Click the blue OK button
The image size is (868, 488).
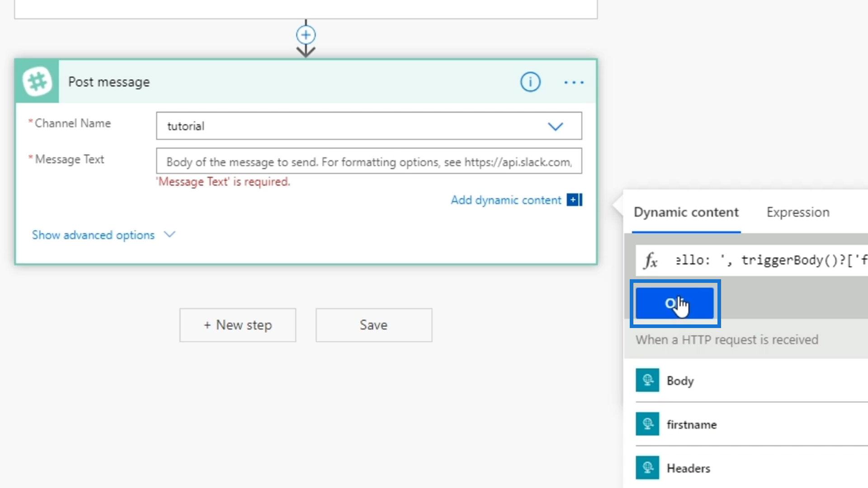[675, 303]
